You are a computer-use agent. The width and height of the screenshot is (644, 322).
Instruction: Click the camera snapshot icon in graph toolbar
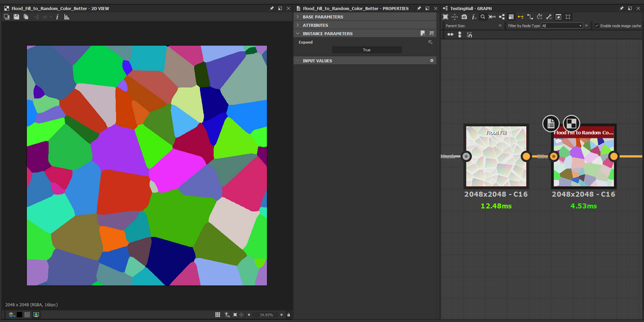click(x=465, y=17)
